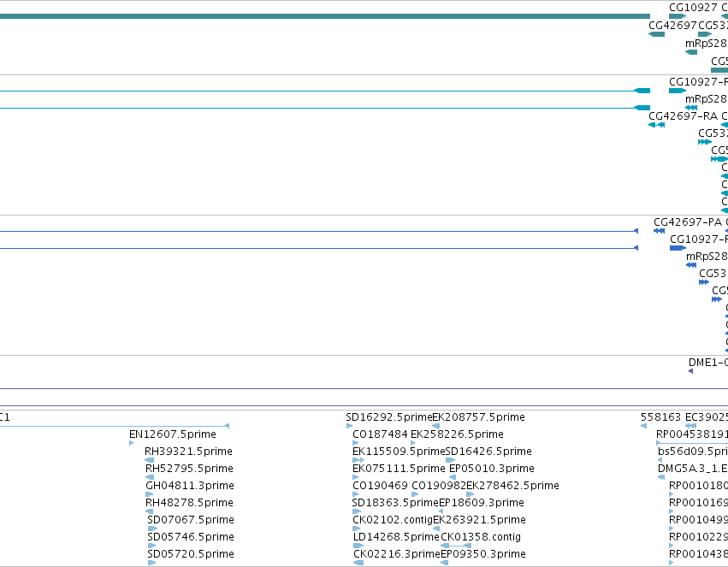
Task: Select the 558163 feature label
Action: [660, 417]
